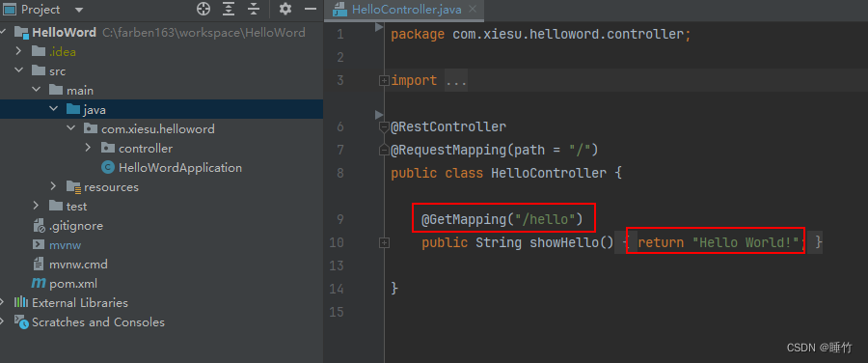This screenshot has width=868, height=363.
Task: Click the HelloWord module icon
Action: point(21,32)
